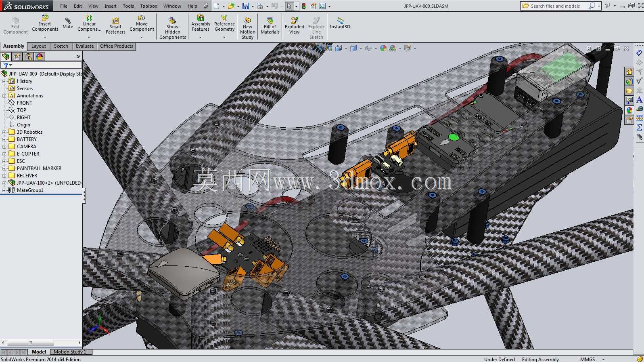Switch to the Evaluate tab
The width and height of the screenshot is (644, 362).
point(85,46)
